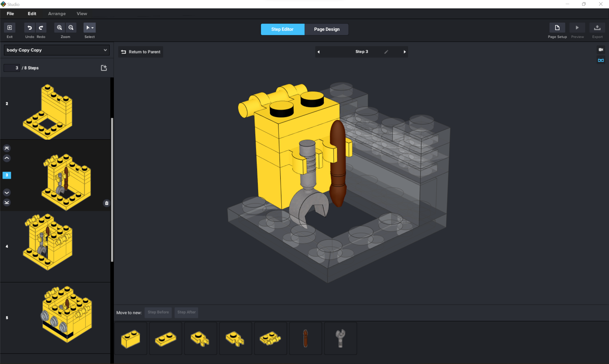Image resolution: width=609 pixels, height=364 pixels.
Task: Click the Return to Parent button
Action: tap(140, 52)
